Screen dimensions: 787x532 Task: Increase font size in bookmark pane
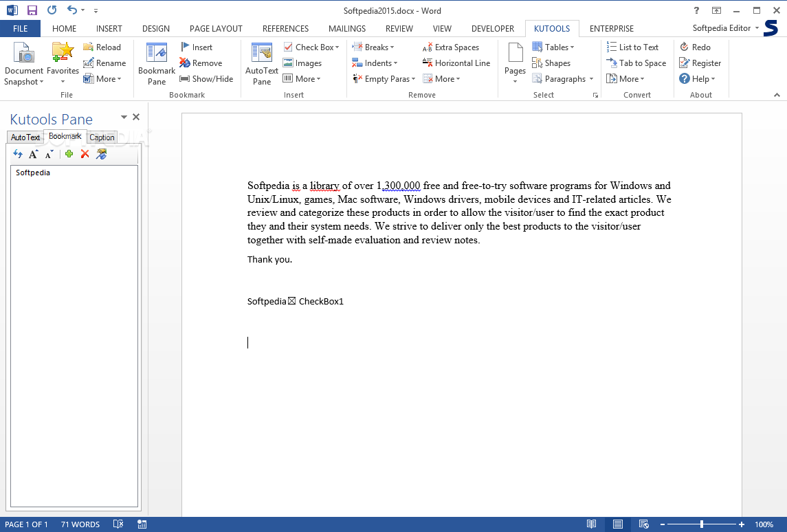(33, 154)
